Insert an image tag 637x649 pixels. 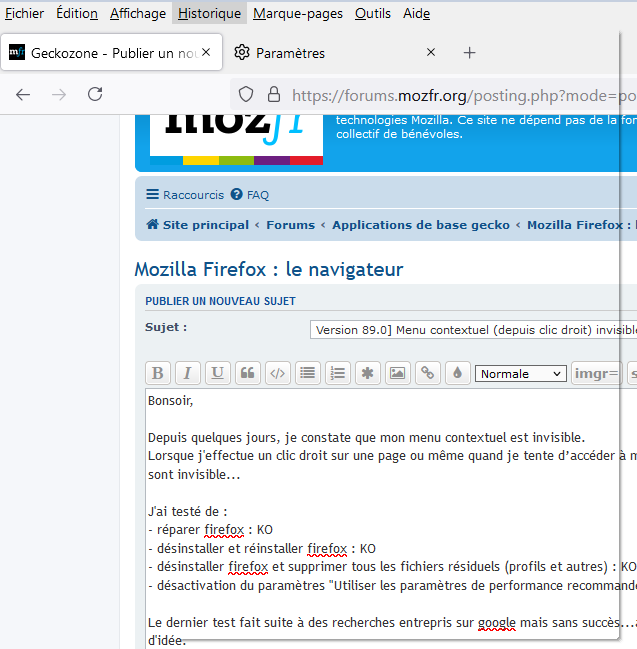(x=397, y=373)
